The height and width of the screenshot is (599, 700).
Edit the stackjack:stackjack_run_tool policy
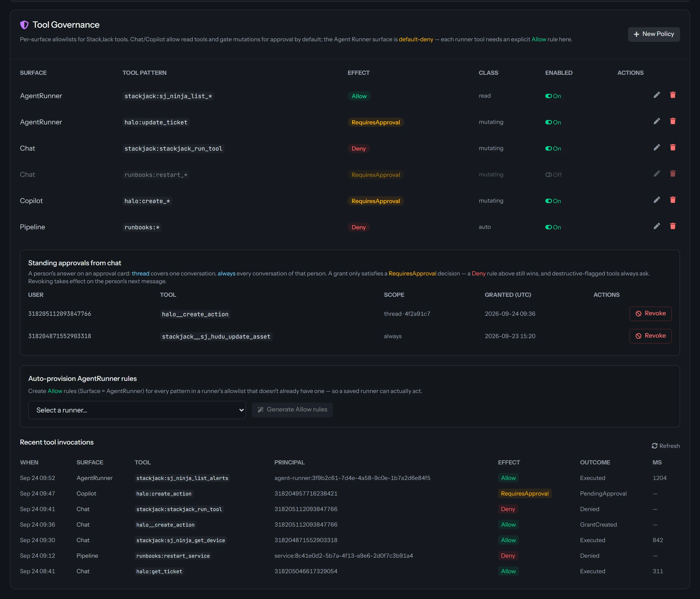[657, 147]
